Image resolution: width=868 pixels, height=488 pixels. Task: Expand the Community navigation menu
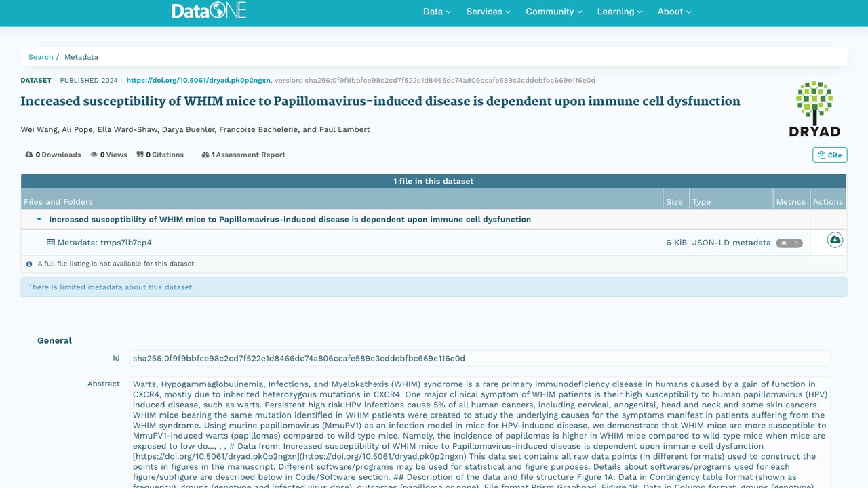pyautogui.click(x=554, y=12)
